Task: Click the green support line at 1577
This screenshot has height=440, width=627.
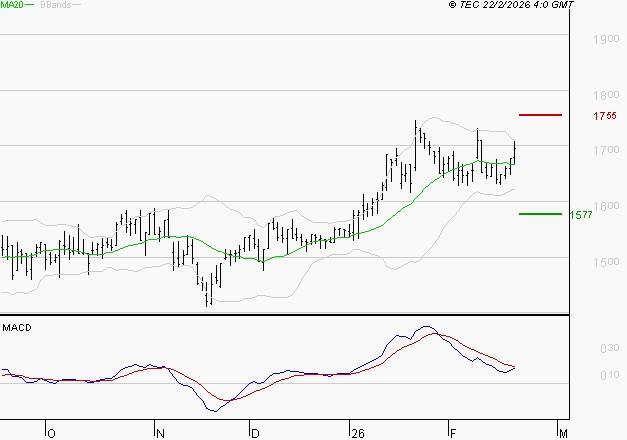Action: coord(540,214)
